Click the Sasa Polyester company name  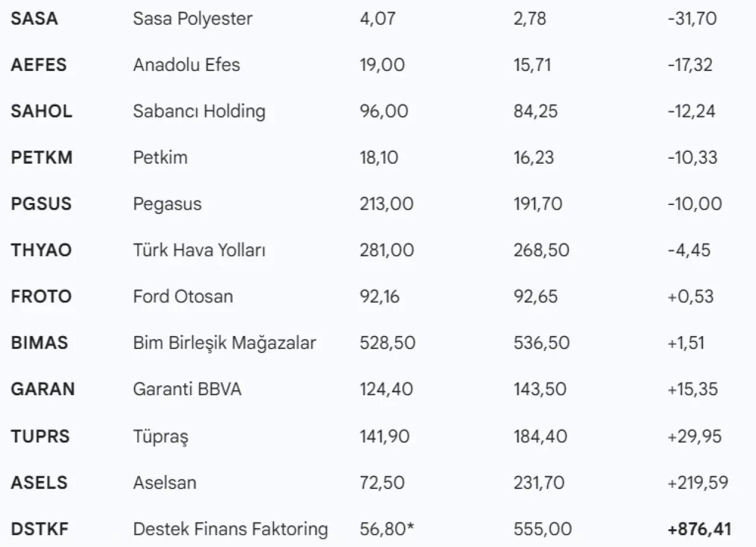point(193,19)
